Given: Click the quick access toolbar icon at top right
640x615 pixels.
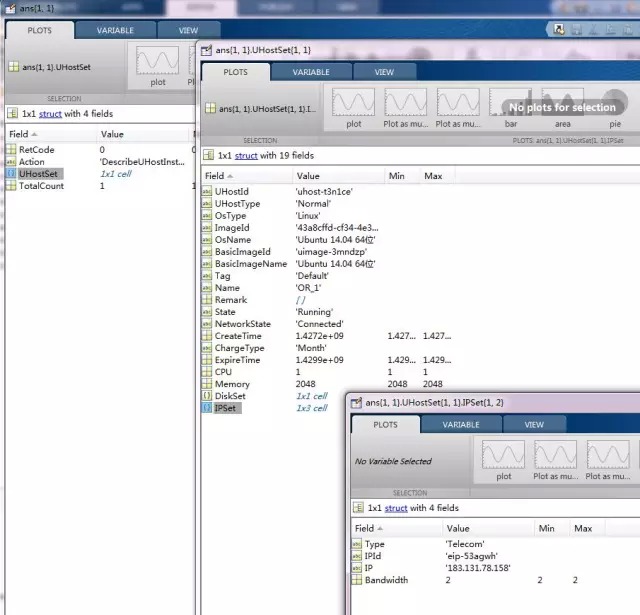Looking at the screenshot, I should pyautogui.click(x=561, y=29).
